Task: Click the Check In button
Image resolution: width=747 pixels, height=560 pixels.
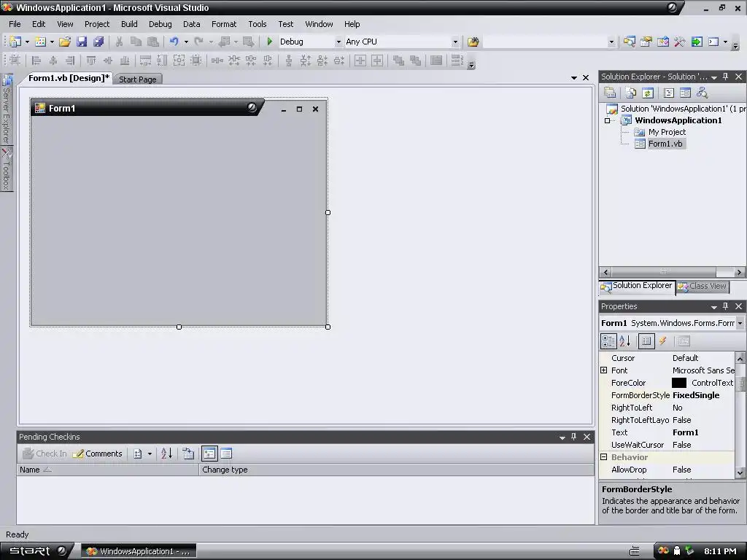Action: pos(44,454)
